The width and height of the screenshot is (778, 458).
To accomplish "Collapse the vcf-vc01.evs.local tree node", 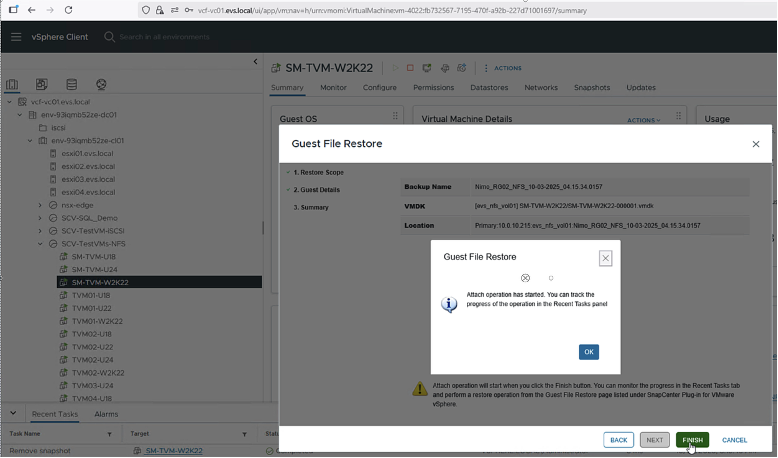I will click(x=9, y=102).
